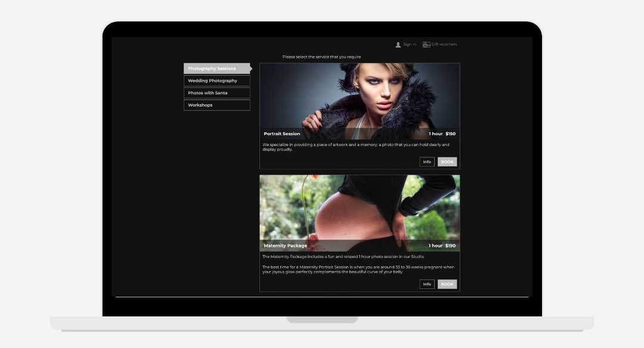The width and height of the screenshot is (644, 348).
Task: Click the Portrait Session description text
Action: coord(356,147)
